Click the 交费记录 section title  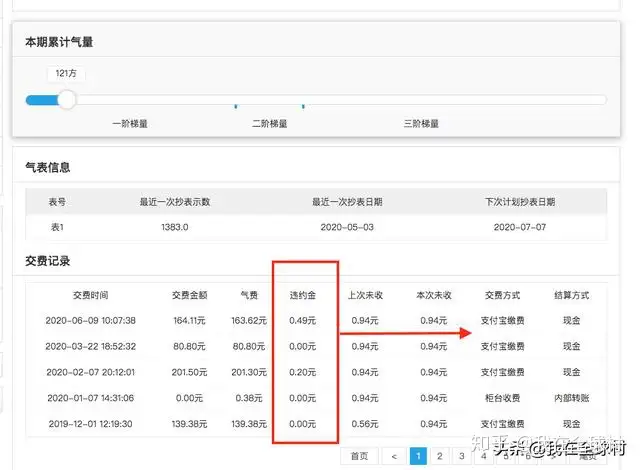pyautogui.click(x=48, y=261)
